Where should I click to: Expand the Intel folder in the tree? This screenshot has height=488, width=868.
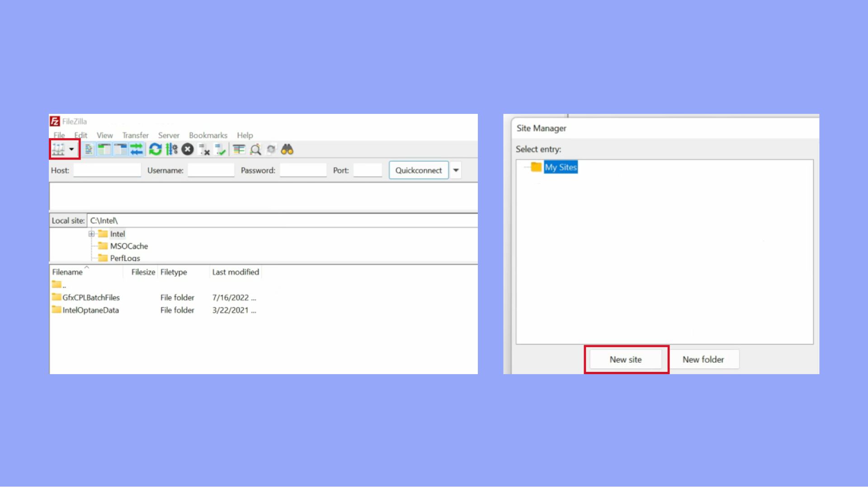point(91,234)
